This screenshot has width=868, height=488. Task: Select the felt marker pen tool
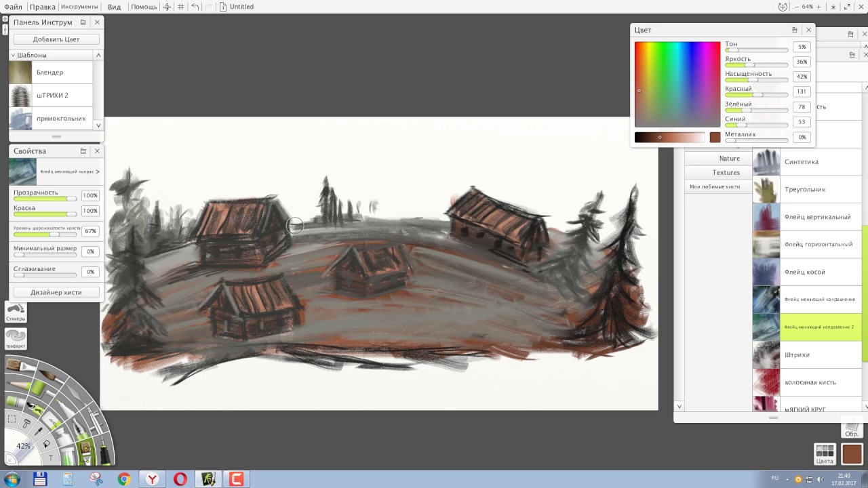(x=66, y=409)
